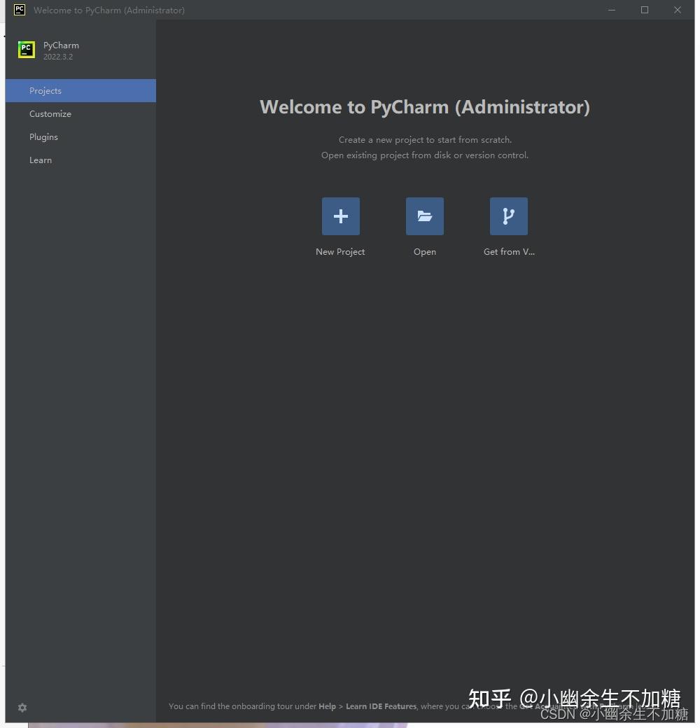Switch to the Customize tab
Viewport: 700px width, 728px height.
click(50, 113)
